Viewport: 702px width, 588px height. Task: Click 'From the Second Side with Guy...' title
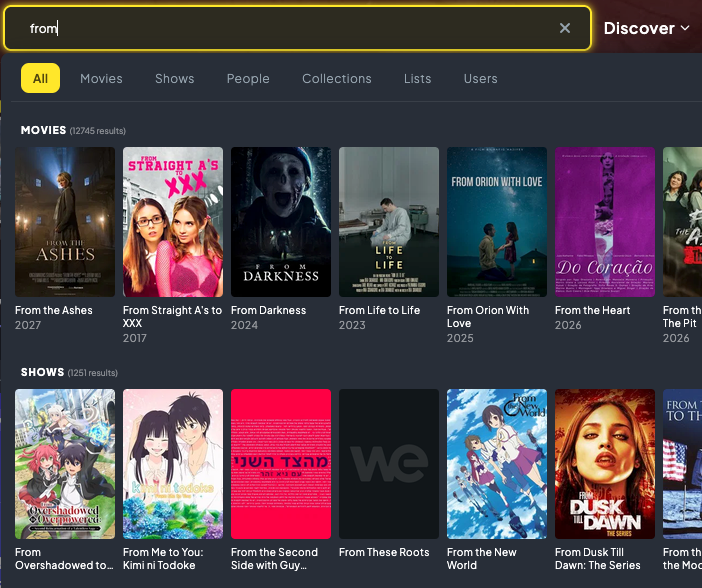click(x=274, y=558)
